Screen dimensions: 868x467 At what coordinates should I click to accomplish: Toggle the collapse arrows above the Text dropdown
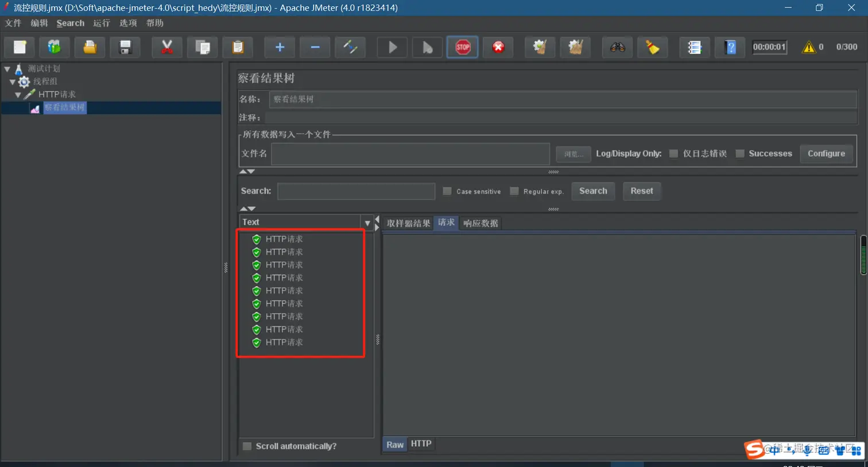(247, 209)
